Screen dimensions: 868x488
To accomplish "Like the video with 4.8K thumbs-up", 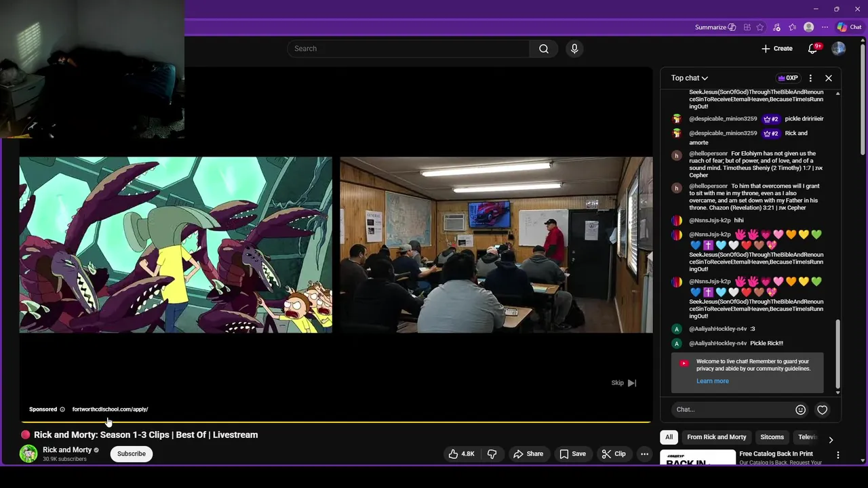I will click(462, 454).
